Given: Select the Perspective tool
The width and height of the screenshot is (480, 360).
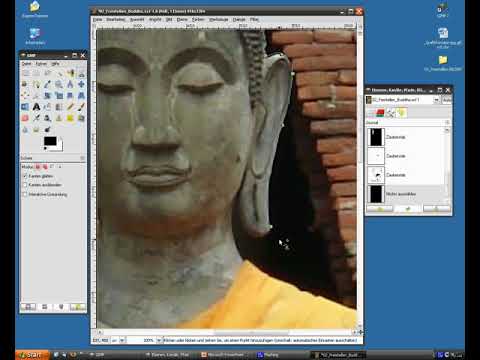Looking at the screenshot, I should point(81,96).
